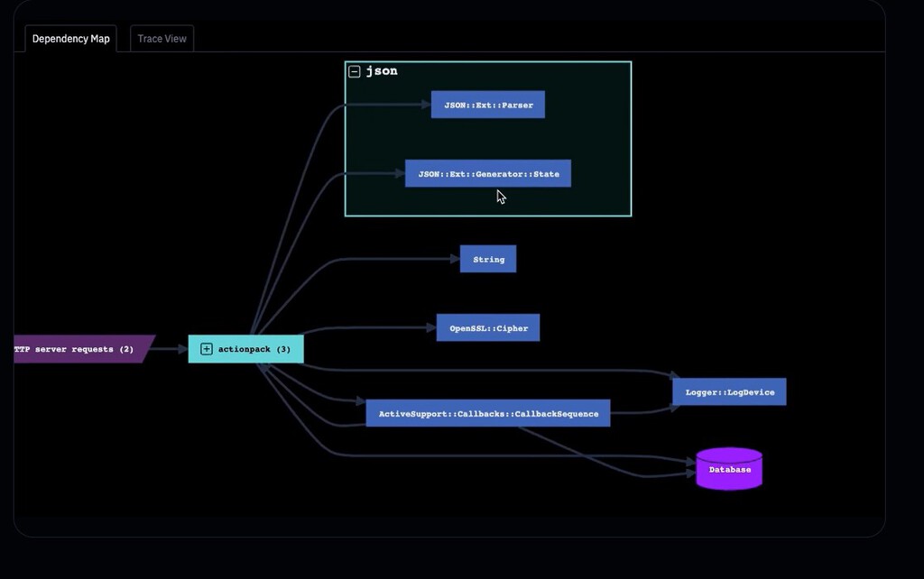The height and width of the screenshot is (579, 924).
Task: Click the ActiveSupport::Callbacks::CallbackSequence node
Action: [x=488, y=413]
